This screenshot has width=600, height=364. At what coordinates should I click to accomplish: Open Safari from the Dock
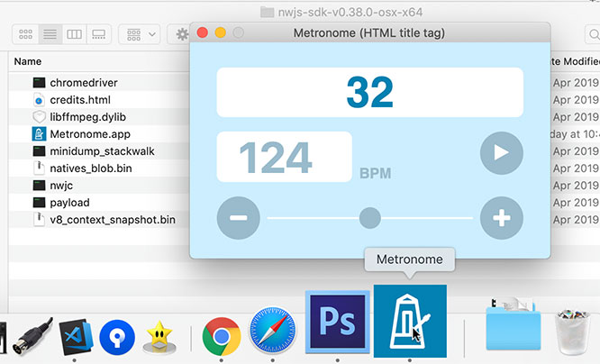(x=272, y=331)
